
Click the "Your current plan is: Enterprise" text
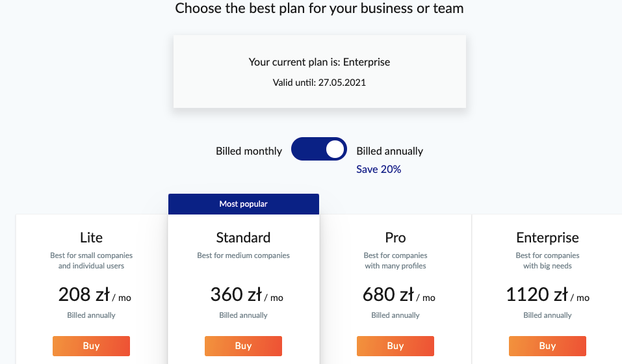point(319,62)
